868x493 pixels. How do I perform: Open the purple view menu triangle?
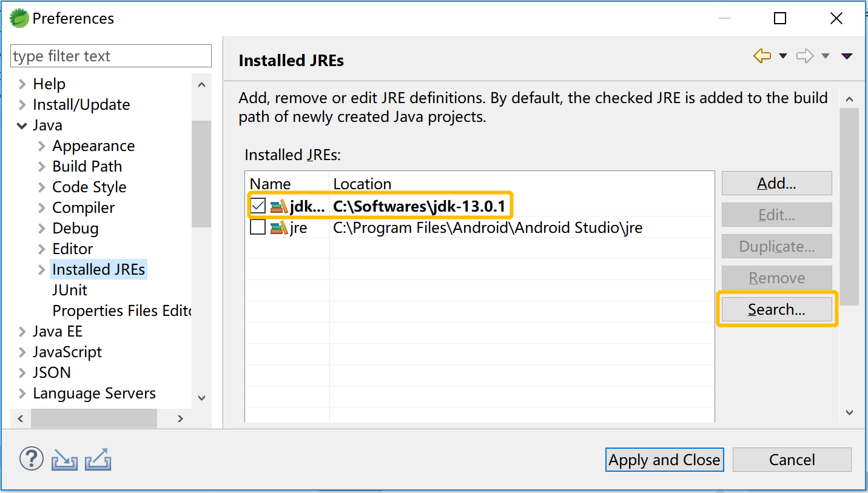coord(847,56)
